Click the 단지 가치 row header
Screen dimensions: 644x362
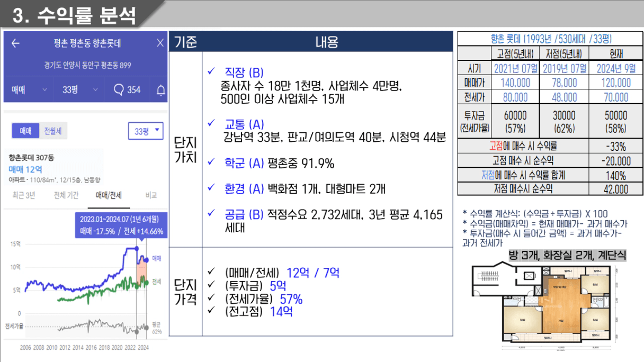tap(185, 150)
